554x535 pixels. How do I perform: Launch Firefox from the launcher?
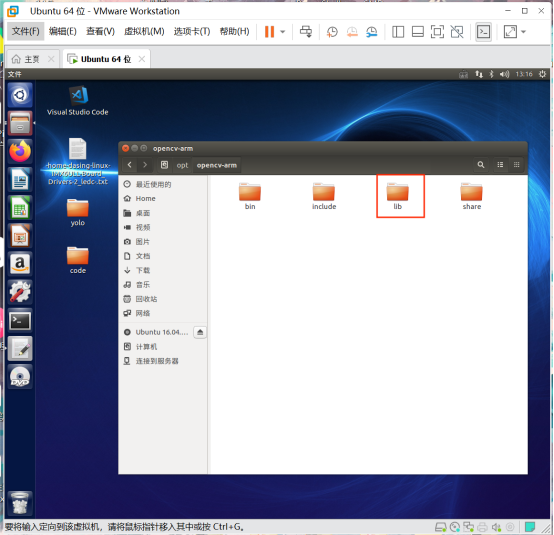pos(20,151)
